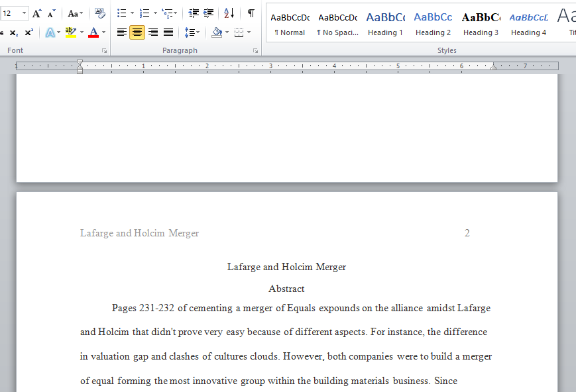Toggle Justify text alignment
Image resolution: width=576 pixels, height=392 pixels.
click(x=168, y=32)
